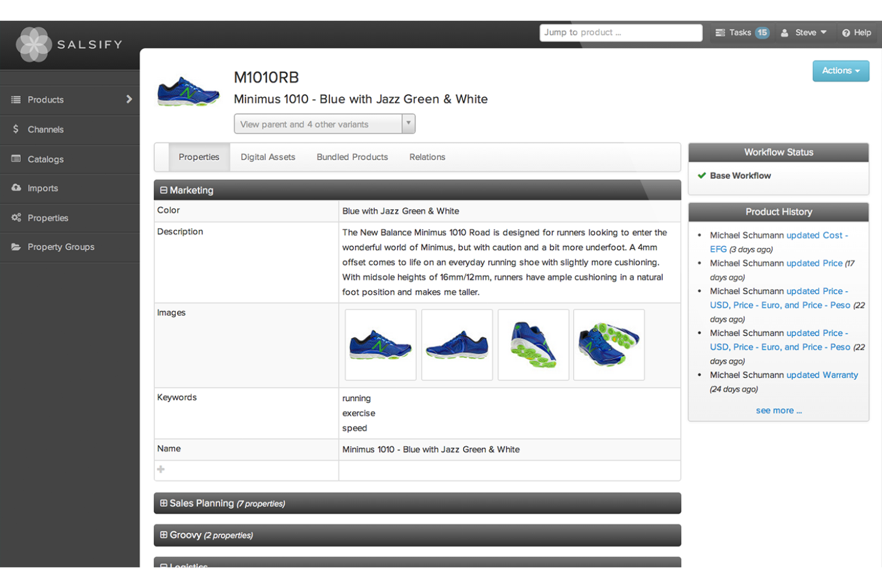Screen dimensions: 882x588
Task: Open the Steve user dropdown menu
Action: 804,33
